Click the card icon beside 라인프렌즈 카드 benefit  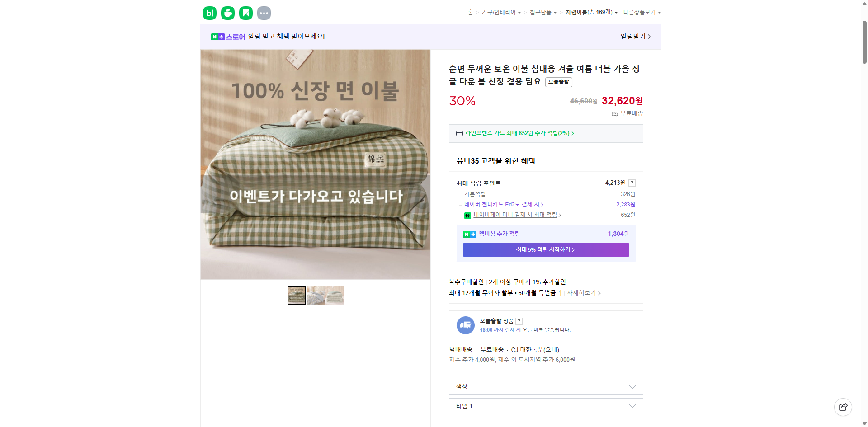458,133
